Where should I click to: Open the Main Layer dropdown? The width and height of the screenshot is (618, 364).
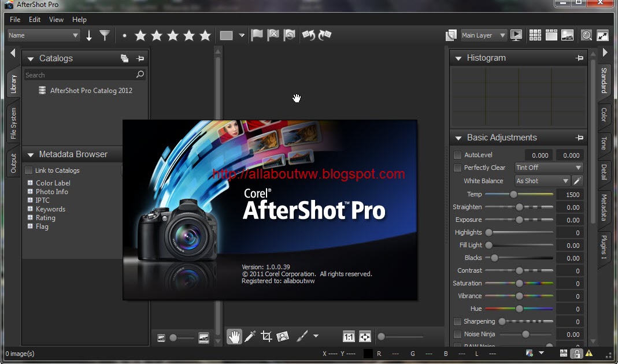point(484,35)
